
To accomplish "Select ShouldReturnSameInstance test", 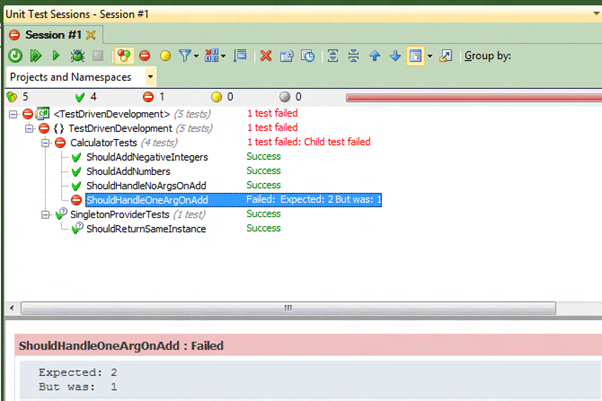I will pyautogui.click(x=146, y=229).
